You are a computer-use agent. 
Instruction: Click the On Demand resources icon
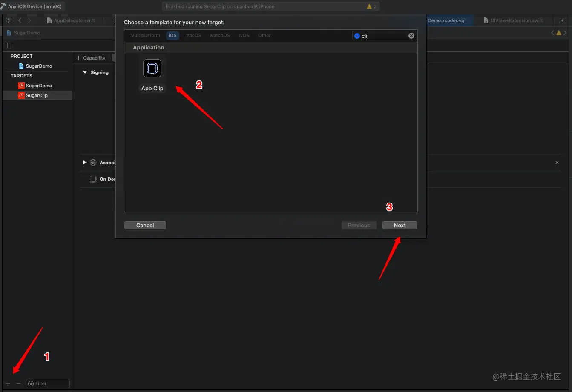coord(93,179)
